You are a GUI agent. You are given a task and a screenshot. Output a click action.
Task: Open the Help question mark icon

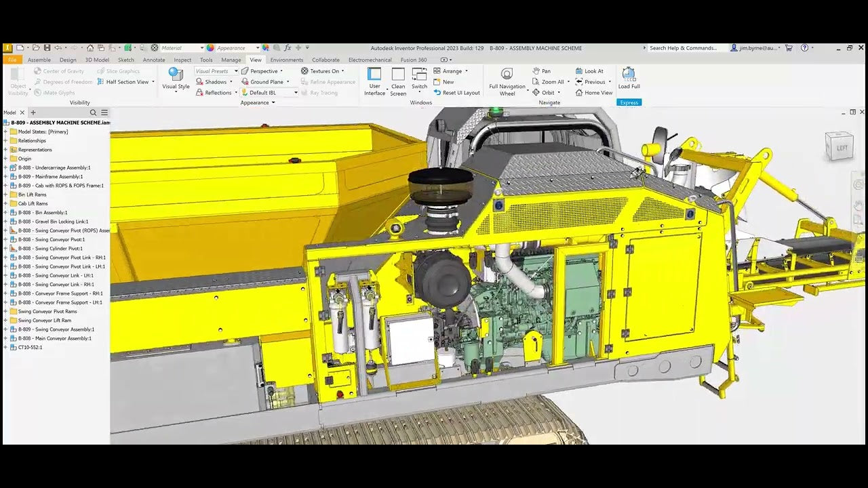pos(804,48)
